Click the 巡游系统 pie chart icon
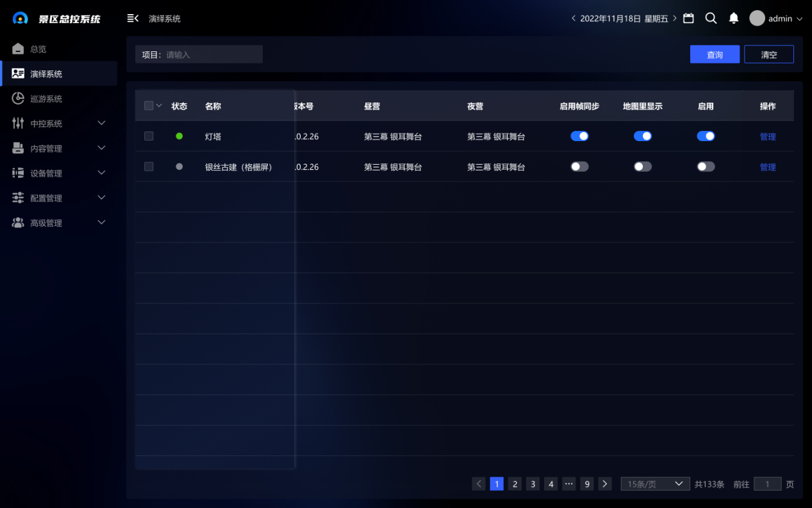Screen dimensions: 812x508 click(18, 99)
